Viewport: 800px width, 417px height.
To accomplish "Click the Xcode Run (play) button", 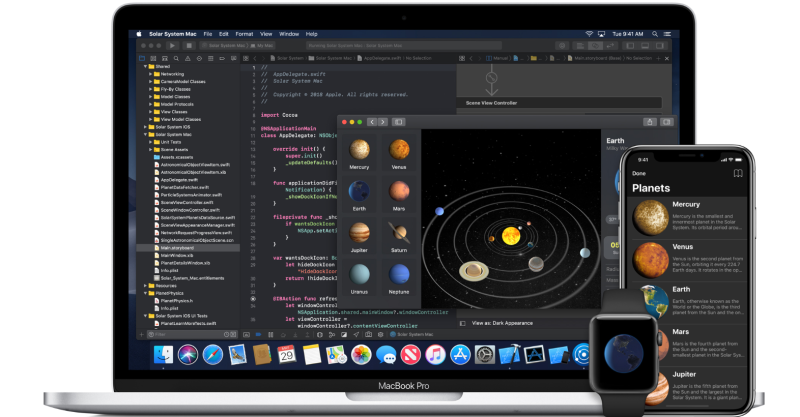I will (172, 45).
